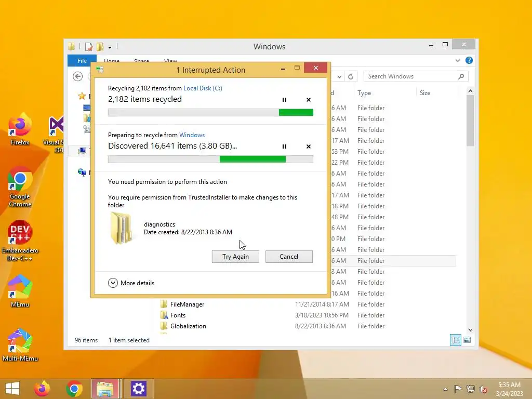Image resolution: width=532 pixels, height=399 pixels.
Task: Click the Quick Access Properties icon
Action: tap(89, 46)
